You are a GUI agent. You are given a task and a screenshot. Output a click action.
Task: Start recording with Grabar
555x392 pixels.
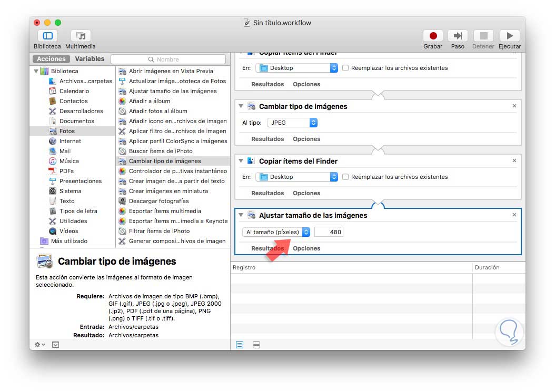coord(433,36)
